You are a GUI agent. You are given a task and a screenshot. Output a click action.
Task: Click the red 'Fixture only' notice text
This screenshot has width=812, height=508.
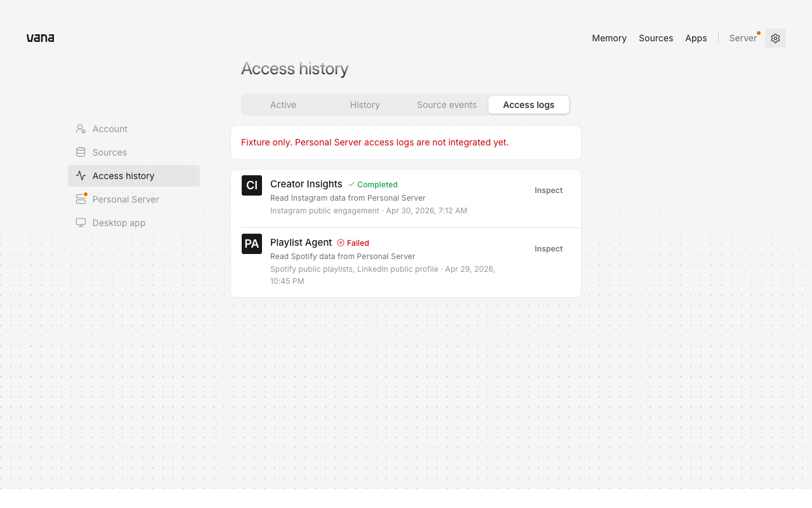[375, 142]
